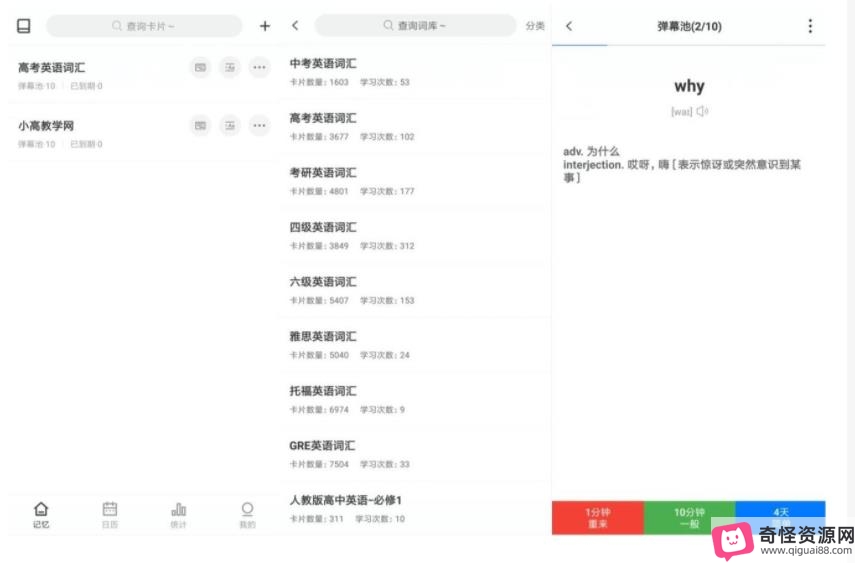Switch to the 日历 calendar tab
The width and height of the screenshot is (855, 563).
point(110,515)
